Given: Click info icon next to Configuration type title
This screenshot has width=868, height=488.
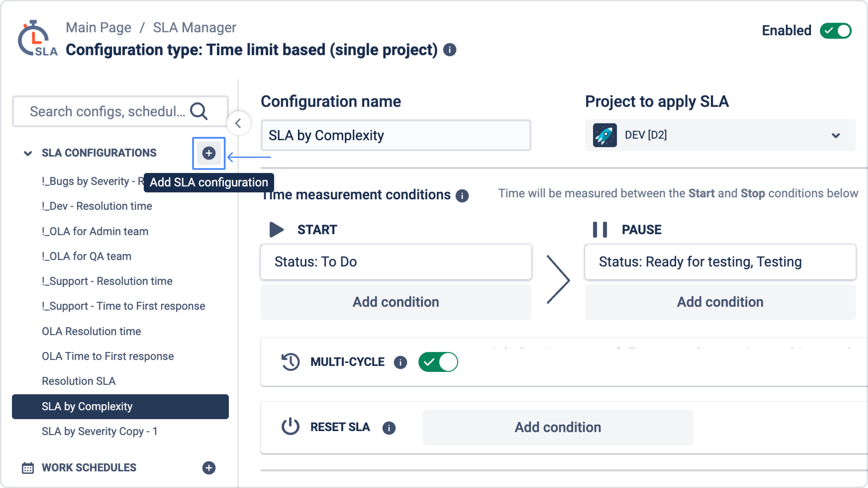Looking at the screenshot, I should tap(449, 50).
